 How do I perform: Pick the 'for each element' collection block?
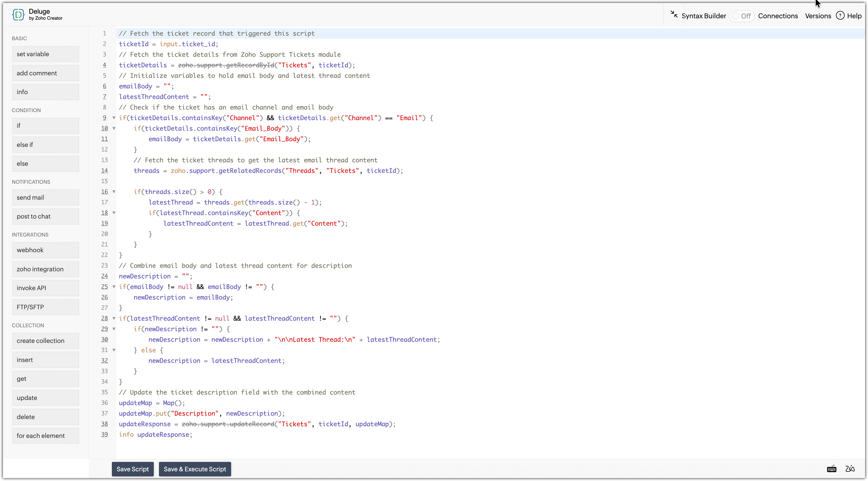(x=45, y=436)
